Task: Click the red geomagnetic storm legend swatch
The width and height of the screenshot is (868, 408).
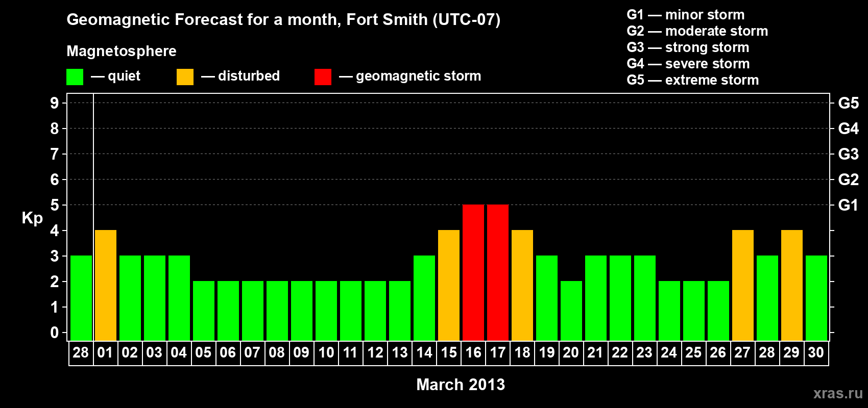Action: pyautogui.click(x=323, y=77)
